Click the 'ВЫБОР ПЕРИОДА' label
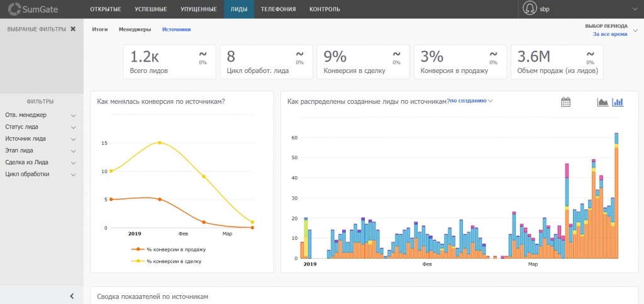 [606, 26]
